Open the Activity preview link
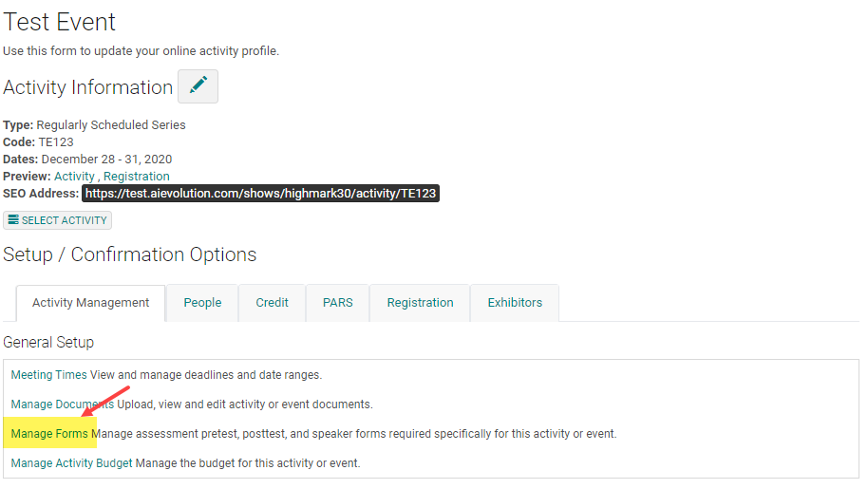The image size is (868, 489). pos(74,177)
